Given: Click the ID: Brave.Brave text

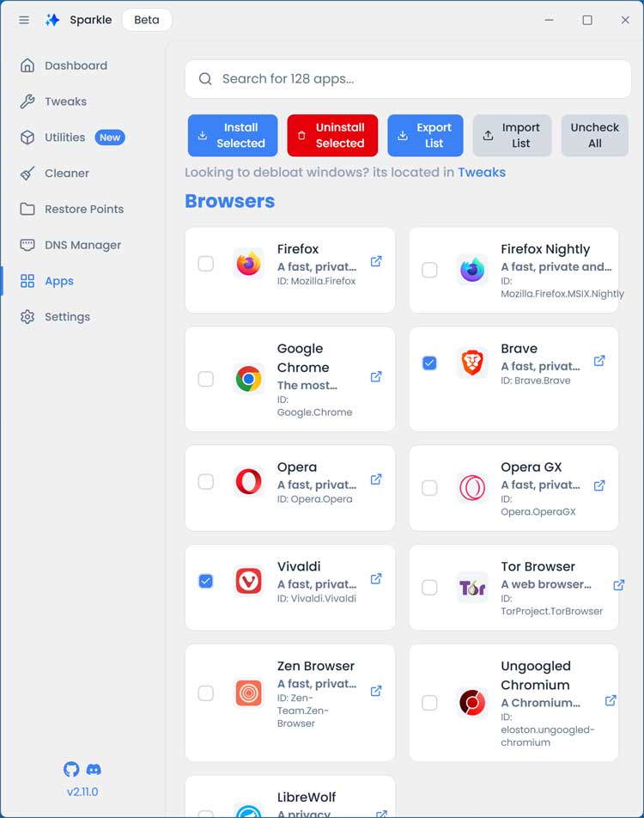Looking at the screenshot, I should pos(536,381).
